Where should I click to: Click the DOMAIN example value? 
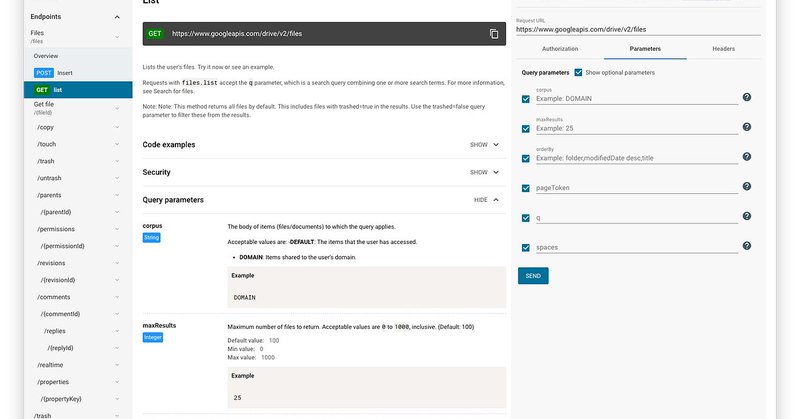pyautogui.click(x=244, y=298)
